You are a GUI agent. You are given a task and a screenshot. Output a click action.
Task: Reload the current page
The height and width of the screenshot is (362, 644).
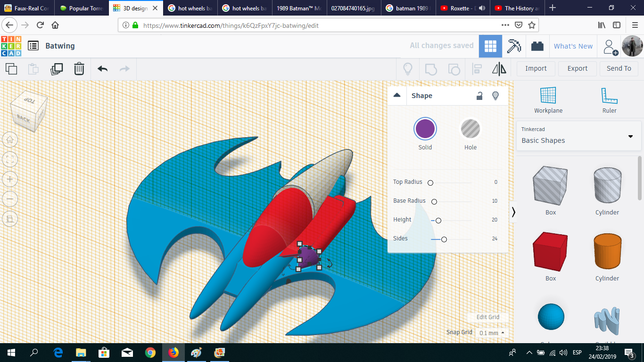(41, 25)
